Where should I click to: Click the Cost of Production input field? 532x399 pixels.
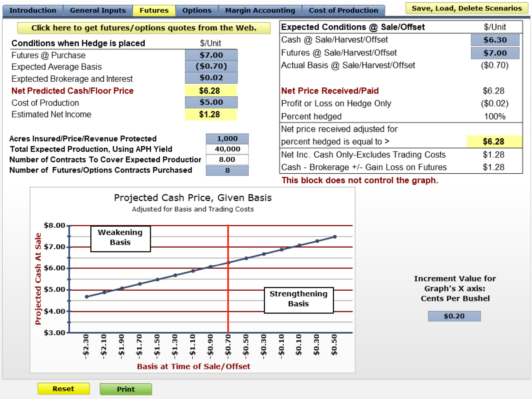[x=211, y=102]
